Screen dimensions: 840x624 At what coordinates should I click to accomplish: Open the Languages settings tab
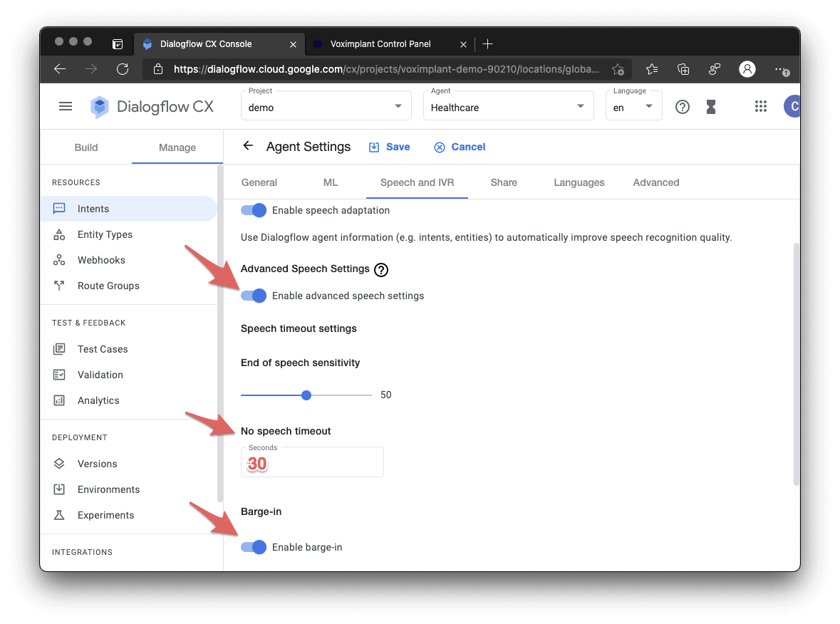tap(579, 182)
